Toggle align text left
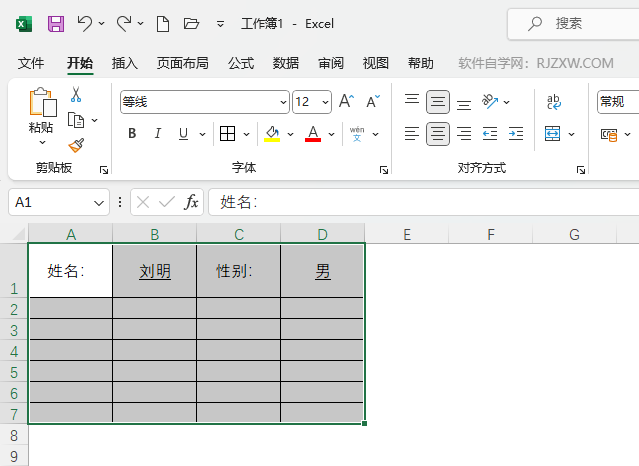This screenshot has width=639, height=466. [412, 133]
